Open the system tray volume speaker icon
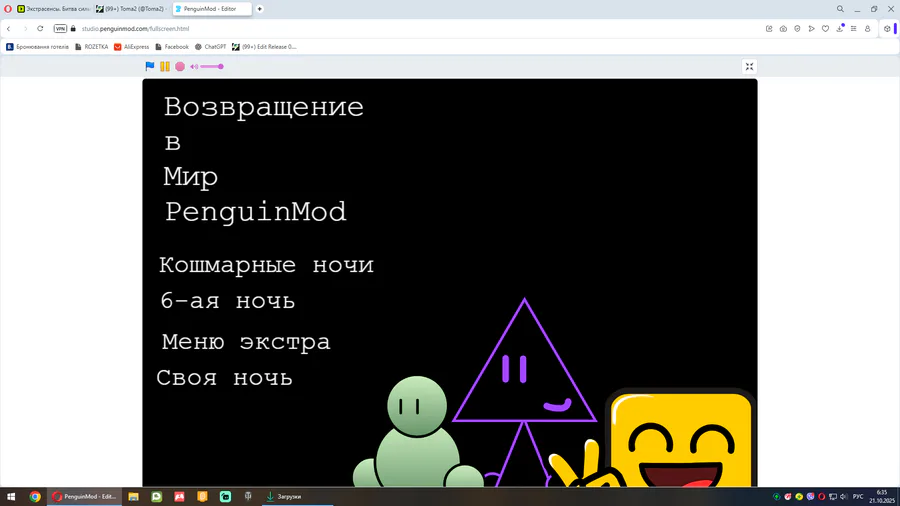 pyautogui.click(x=843, y=497)
